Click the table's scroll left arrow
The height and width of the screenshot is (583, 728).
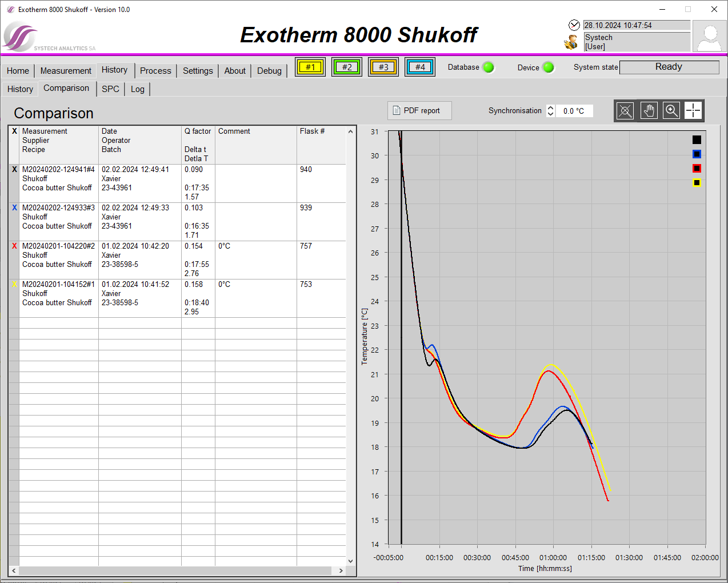14,571
